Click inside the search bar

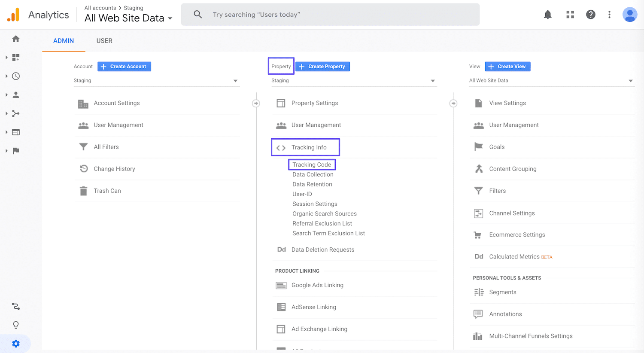coord(330,14)
